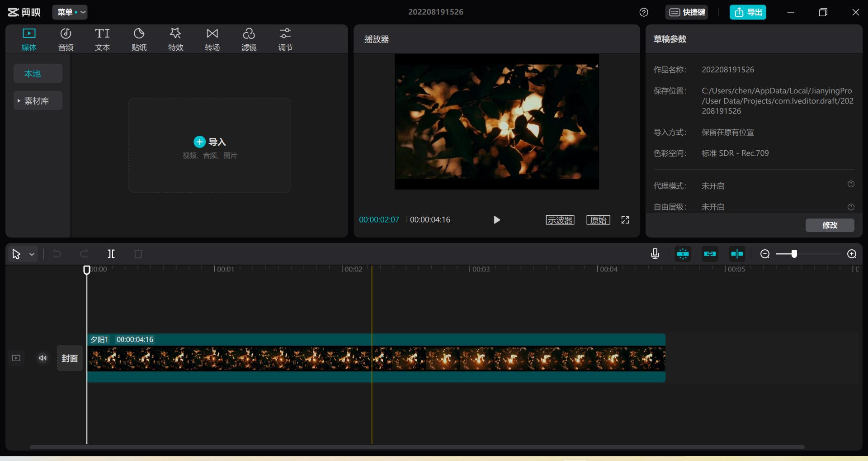Open the help question mark icon
The height and width of the screenshot is (461, 868).
click(644, 12)
